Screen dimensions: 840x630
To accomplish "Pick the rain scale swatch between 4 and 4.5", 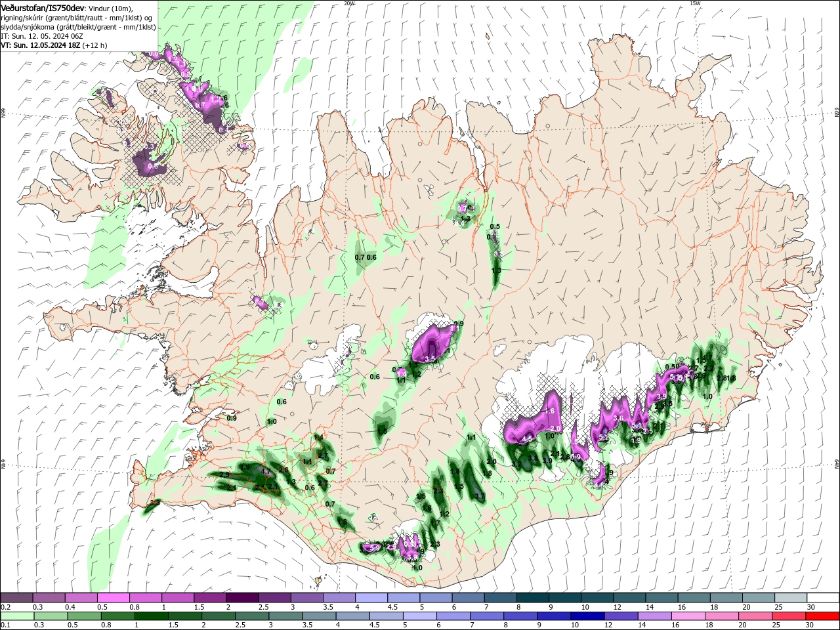I will tap(352, 616).
